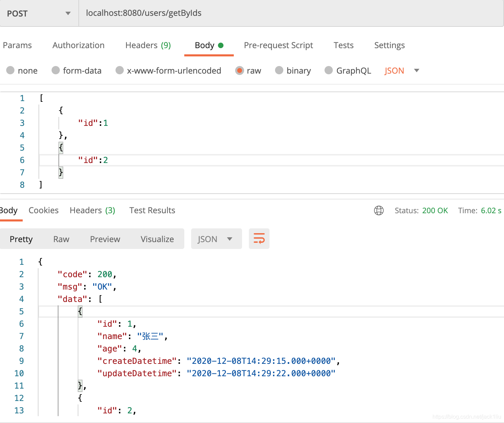504x423 pixels.
Task: Switch to Raw response view
Action: pos(61,239)
